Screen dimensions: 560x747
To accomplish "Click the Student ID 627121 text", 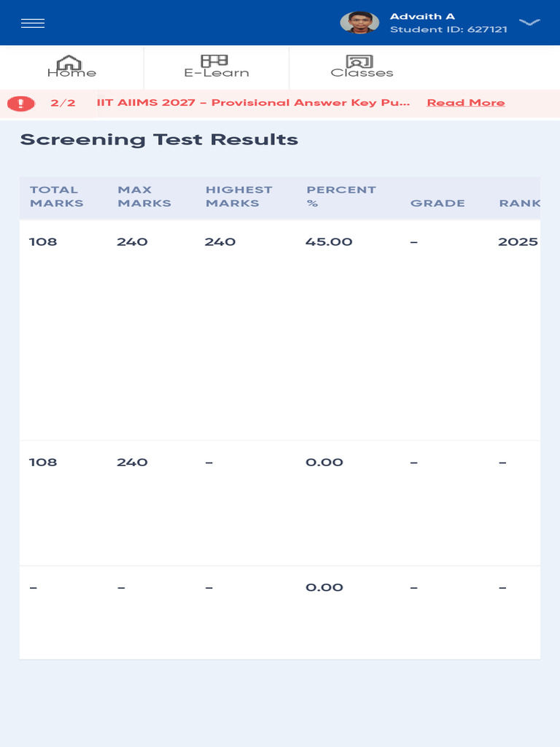I will click(x=448, y=30).
